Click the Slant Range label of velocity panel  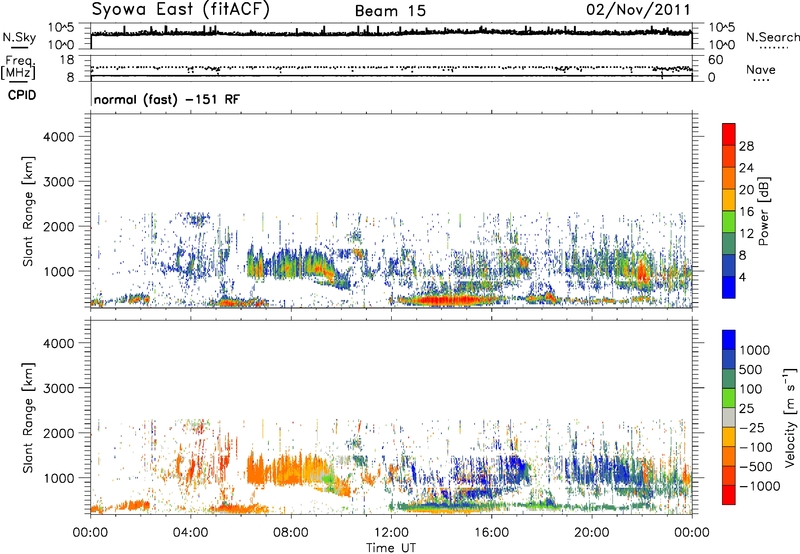click(28, 418)
